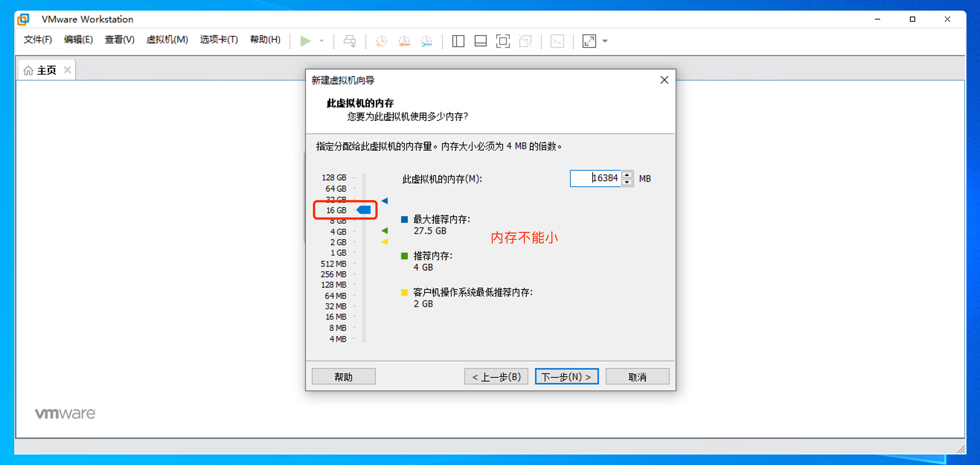Toggle the thumbnail bar visibility
980x465 pixels.
pyautogui.click(x=480, y=41)
